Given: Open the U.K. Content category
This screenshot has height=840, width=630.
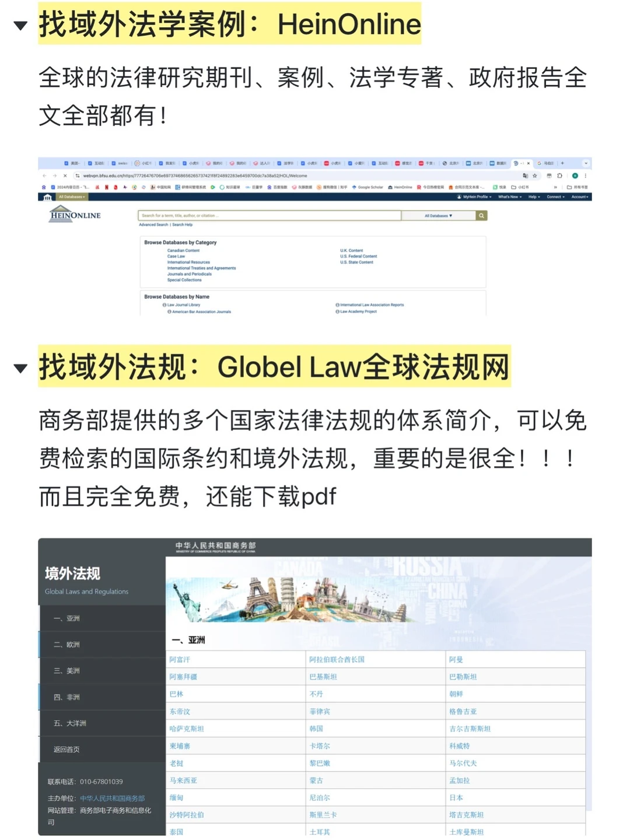Looking at the screenshot, I should coord(352,250).
